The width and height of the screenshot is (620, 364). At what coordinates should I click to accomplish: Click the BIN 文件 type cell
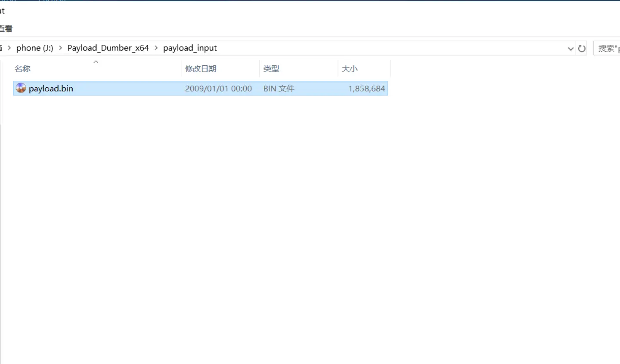click(279, 89)
